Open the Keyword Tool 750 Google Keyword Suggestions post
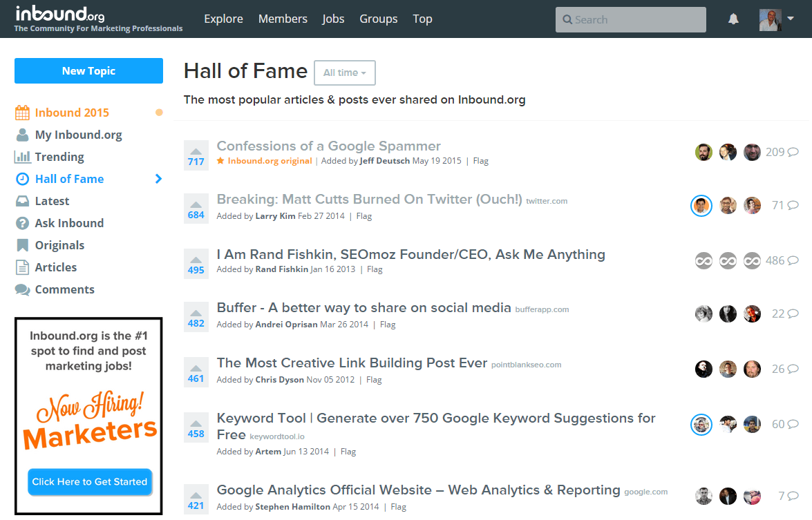The width and height of the screenshot is (812, 520). (x=436, y=426)
